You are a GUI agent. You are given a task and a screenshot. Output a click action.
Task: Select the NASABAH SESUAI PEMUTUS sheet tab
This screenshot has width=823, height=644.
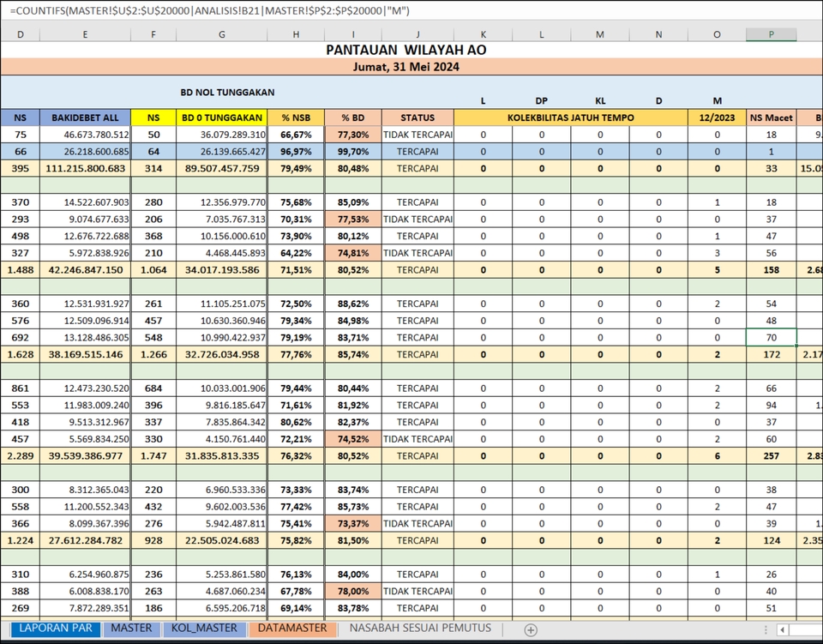419,628
